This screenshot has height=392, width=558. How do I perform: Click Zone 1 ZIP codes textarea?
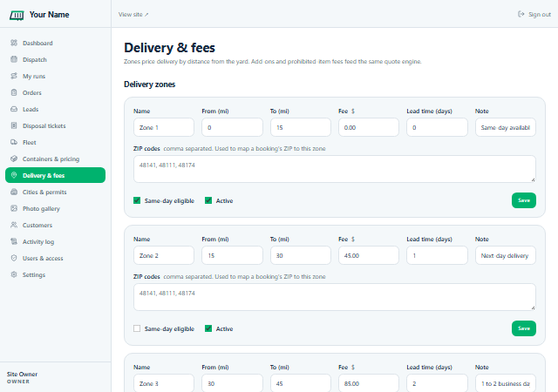tap(335, 169)
